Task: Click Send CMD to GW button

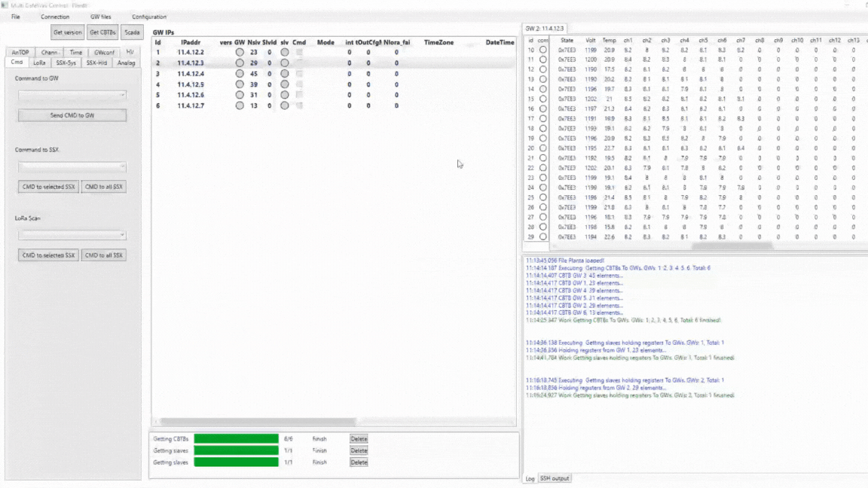Action: (72, 115)
